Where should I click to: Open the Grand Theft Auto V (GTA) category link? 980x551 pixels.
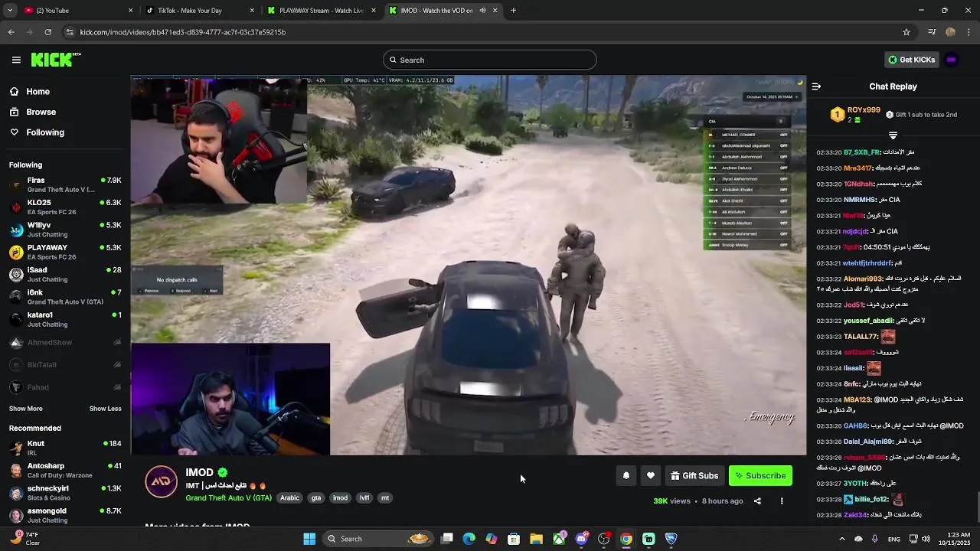[228, 497]
